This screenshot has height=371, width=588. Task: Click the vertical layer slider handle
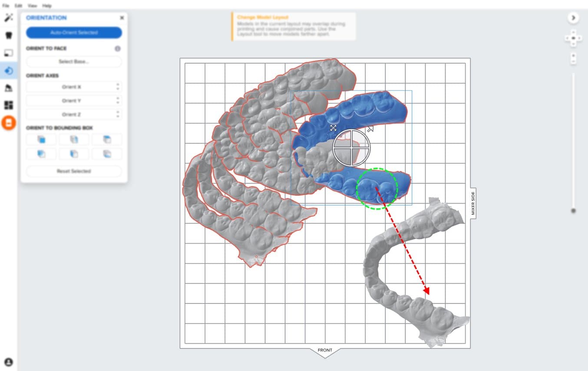coord(573,210)
